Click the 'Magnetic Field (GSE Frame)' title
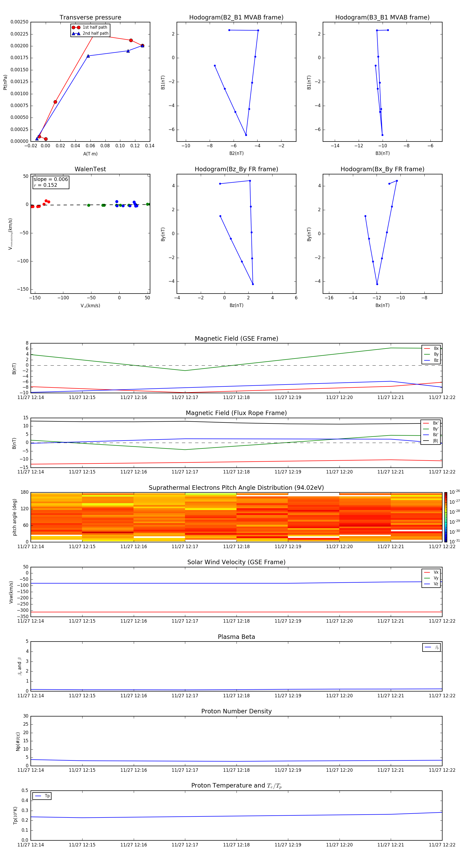This screenshot has width=473, height=868. pyautogui.click(x=236, y=339)
